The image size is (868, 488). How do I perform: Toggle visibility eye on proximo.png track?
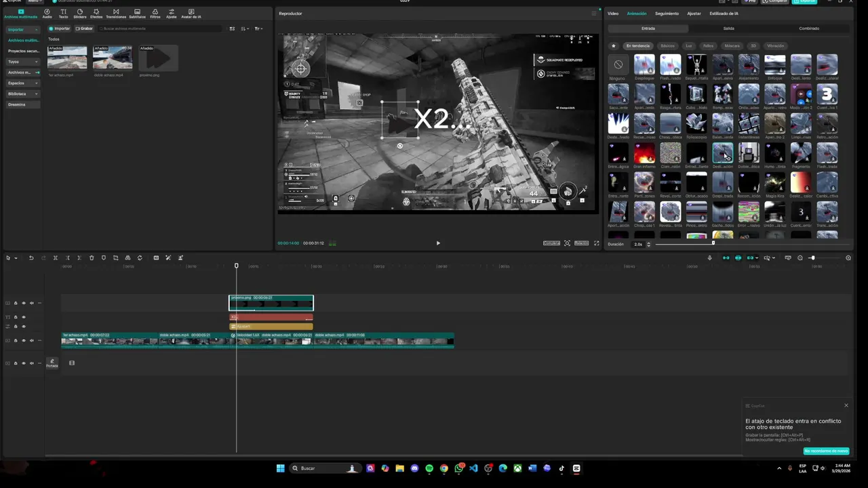24,303
